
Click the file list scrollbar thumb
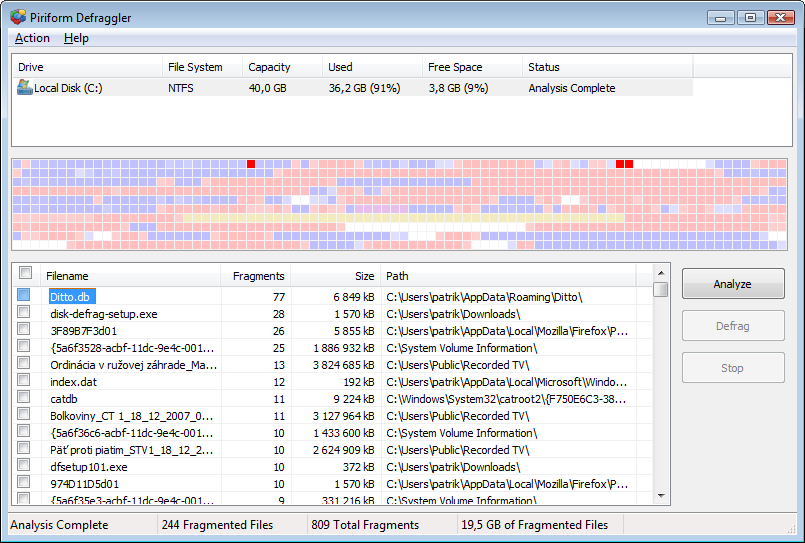pos(661,289)
